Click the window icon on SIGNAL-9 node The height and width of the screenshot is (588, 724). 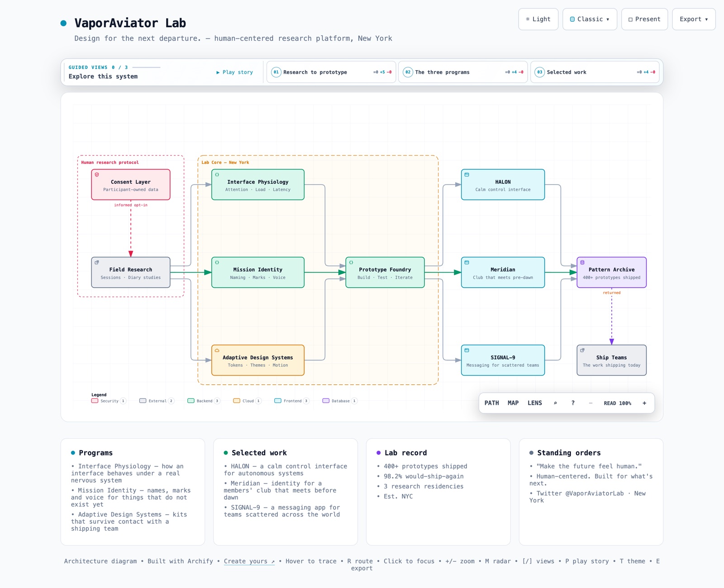coord(467,350)
